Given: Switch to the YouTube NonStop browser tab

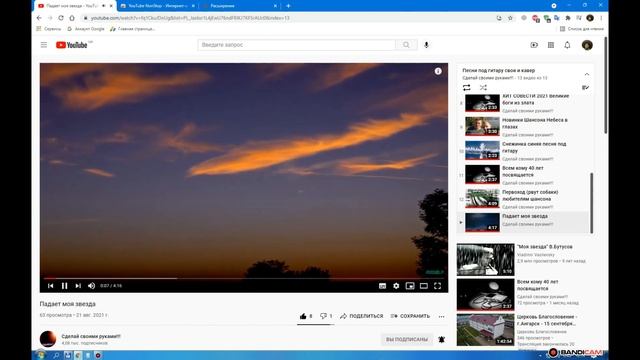Looking at the screenshot, I should pos(157,6).
